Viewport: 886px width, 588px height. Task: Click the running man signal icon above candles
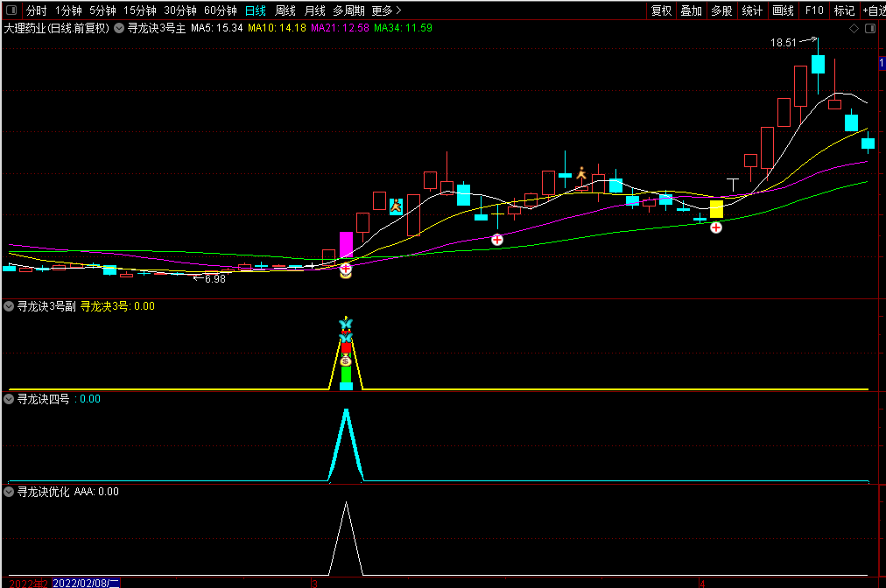pyautogui.click(x=580, y=172)
